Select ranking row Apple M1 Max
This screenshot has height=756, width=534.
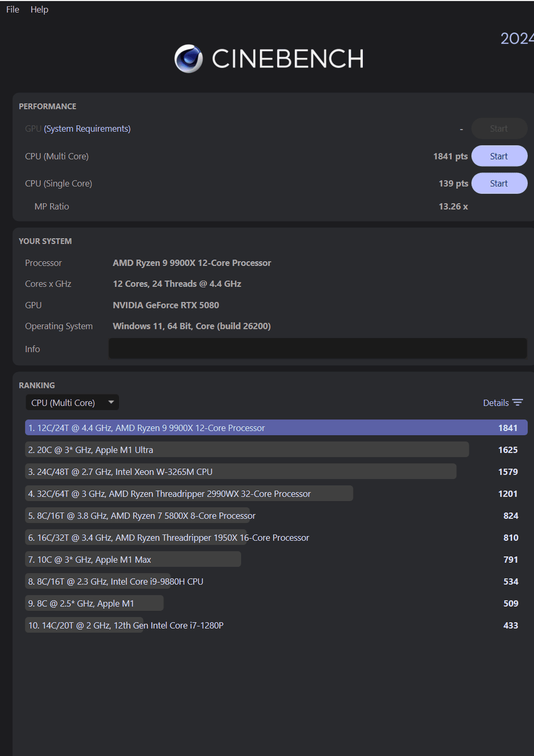276,560
